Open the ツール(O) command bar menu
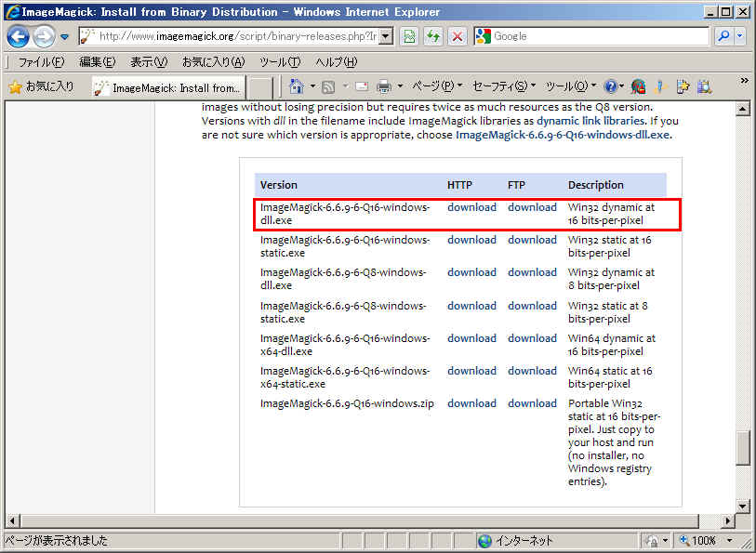This screenshot has width=756, height=553. pos(571,86)
